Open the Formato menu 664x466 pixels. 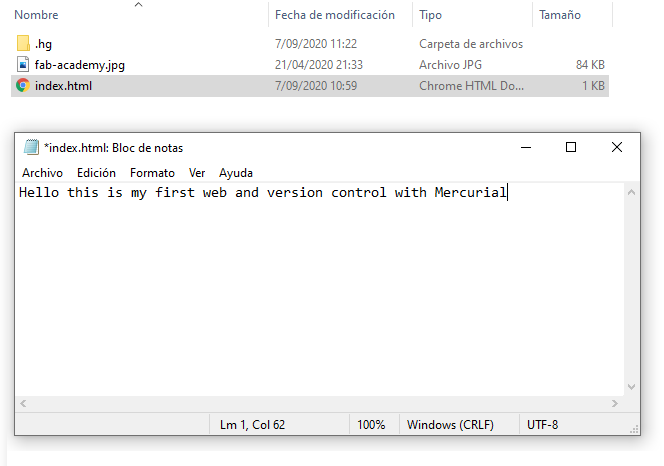152,173
